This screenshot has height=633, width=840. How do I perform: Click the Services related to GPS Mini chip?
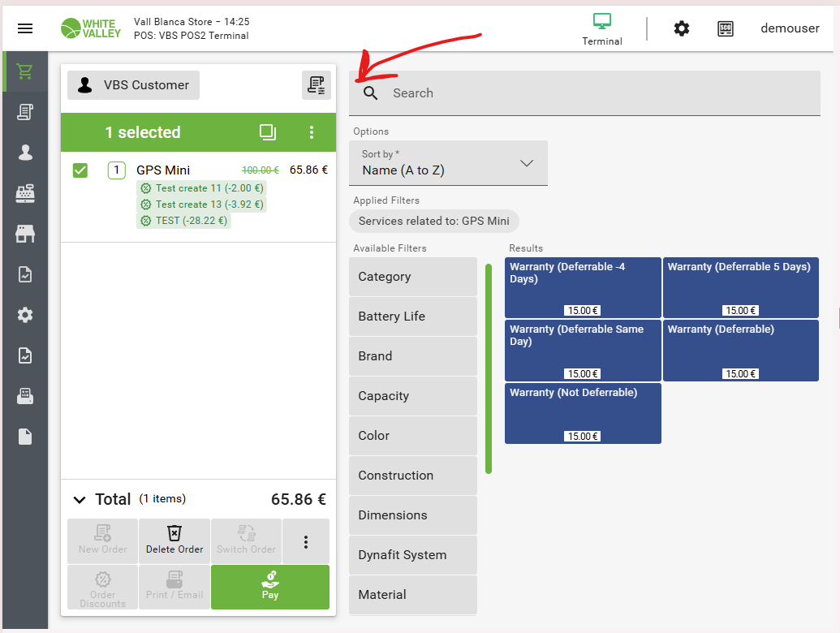coord(434,222)
